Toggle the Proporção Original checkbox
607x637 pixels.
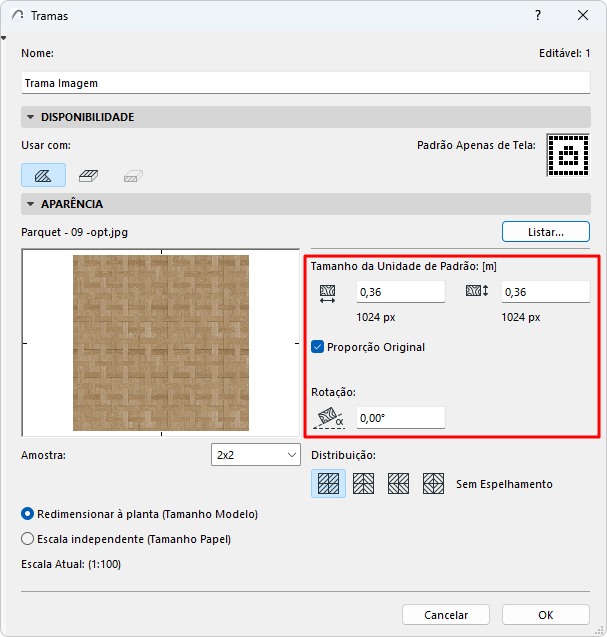coord(317,347)
